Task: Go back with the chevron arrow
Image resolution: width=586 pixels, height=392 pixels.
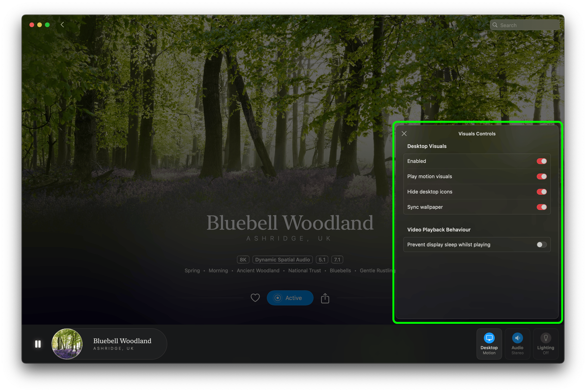Action: (x=62, y=25)
